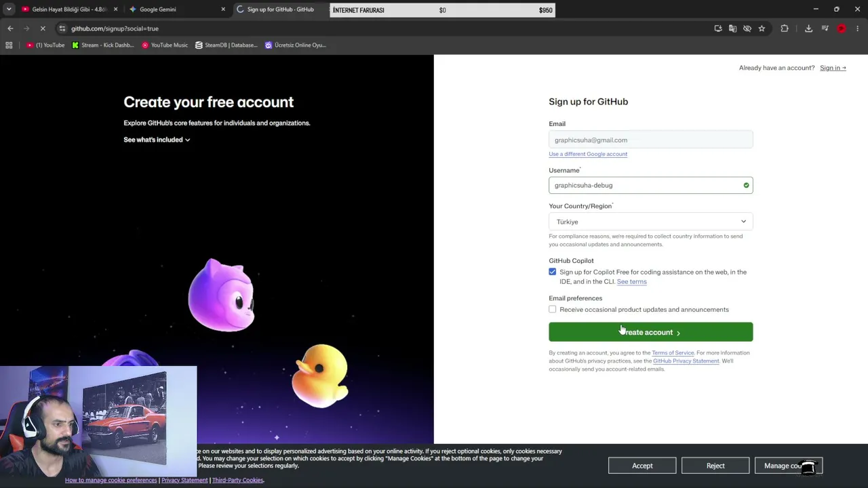Image resolution: width=868 pixels, height=488 pixels.
Task: Close the Google Gemini tab
Action: (x=223, y=9)
